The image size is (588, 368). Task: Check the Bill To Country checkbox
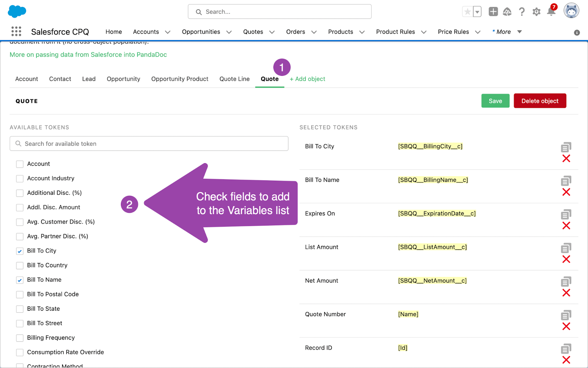(x=20, y=266)
